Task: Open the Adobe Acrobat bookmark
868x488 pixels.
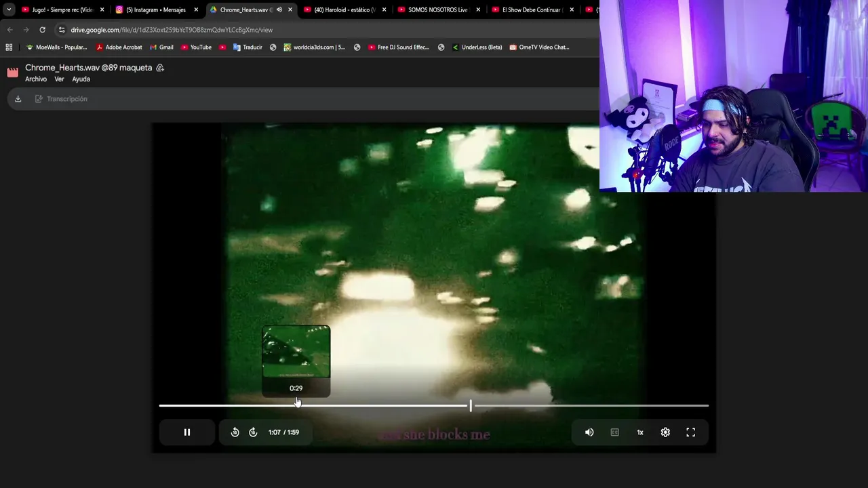Action: click(x=119, y=47)
